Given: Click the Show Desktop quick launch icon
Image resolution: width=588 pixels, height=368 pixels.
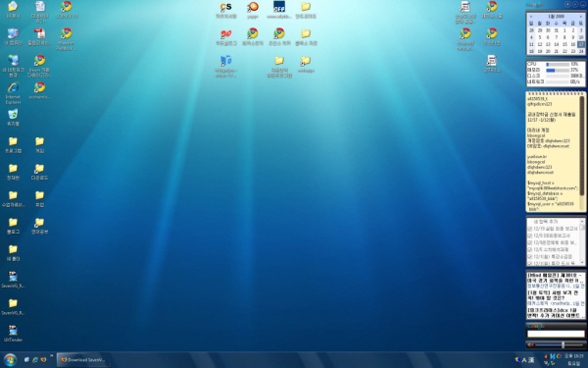Looking at the screenshot, I should (x=26, y=360).
